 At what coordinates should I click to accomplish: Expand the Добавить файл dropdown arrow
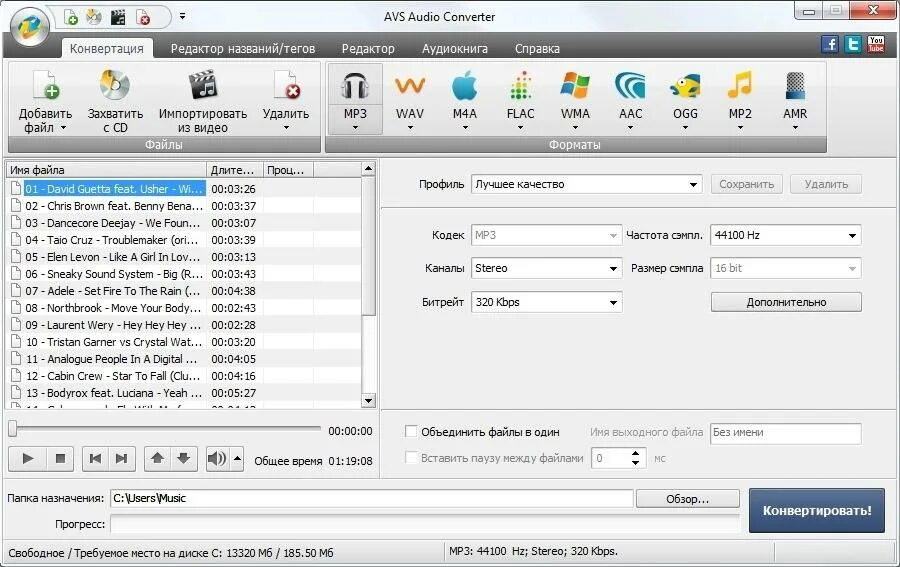63,128
